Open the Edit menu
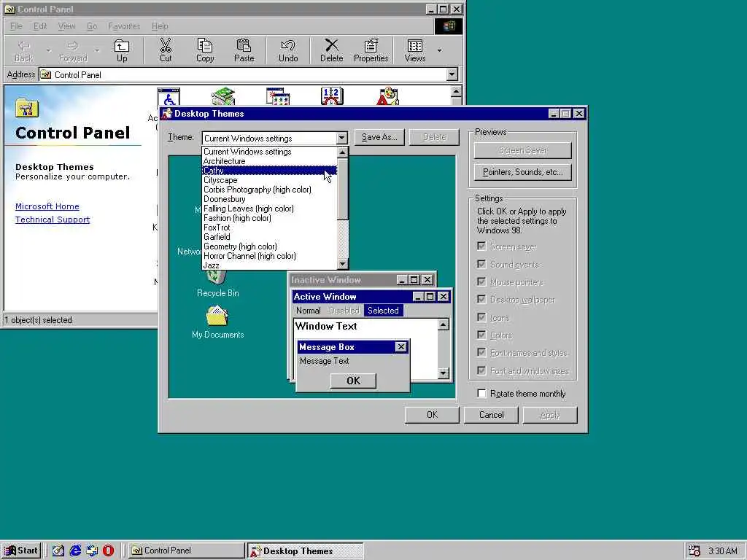Viewport: 747px width, 560px height. pos(40,26)
